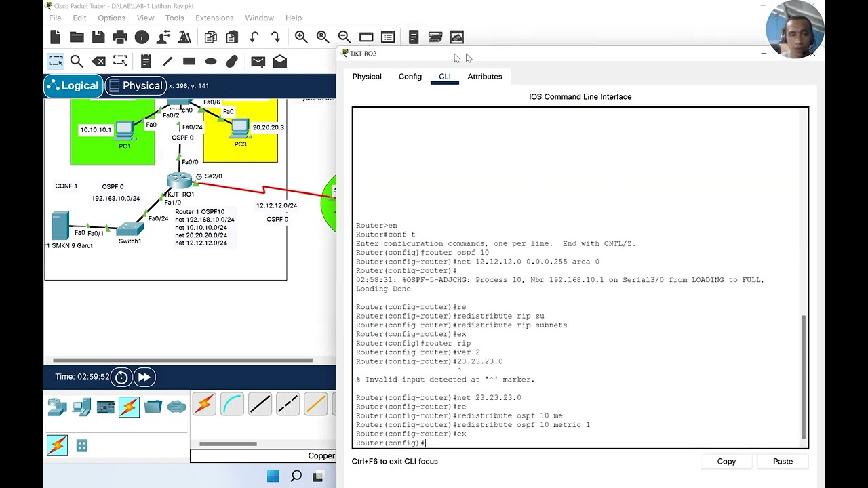Open the drawing palette rectangle icon
The image size is (868, 488).
click(x=366, y=37)
